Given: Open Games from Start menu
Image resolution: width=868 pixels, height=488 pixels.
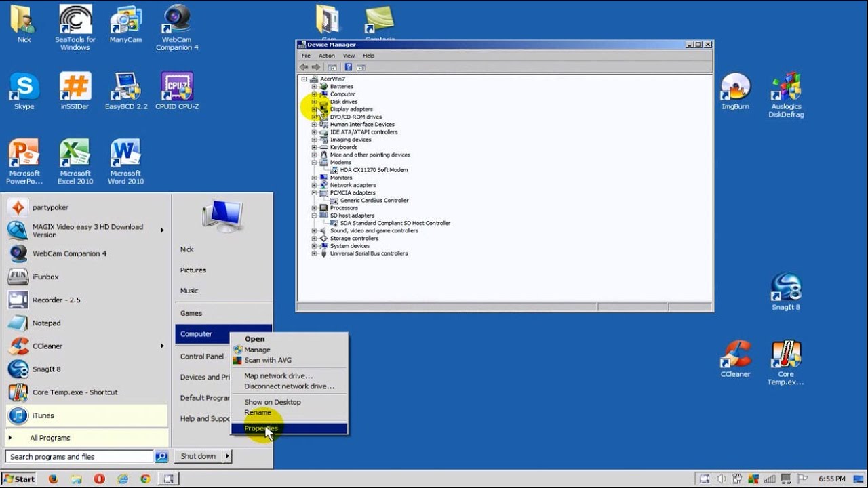Looking at the screenshot, I should [191, 313].
